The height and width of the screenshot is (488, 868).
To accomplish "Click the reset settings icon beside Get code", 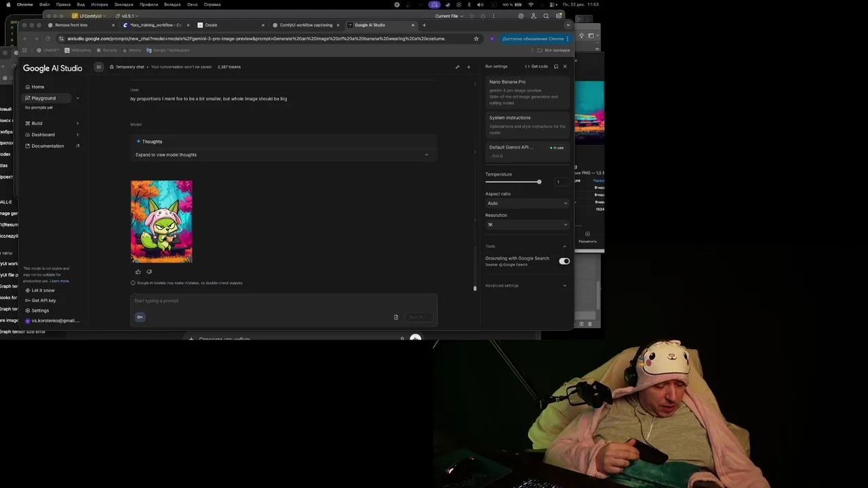I will click(x=556, y=66).
